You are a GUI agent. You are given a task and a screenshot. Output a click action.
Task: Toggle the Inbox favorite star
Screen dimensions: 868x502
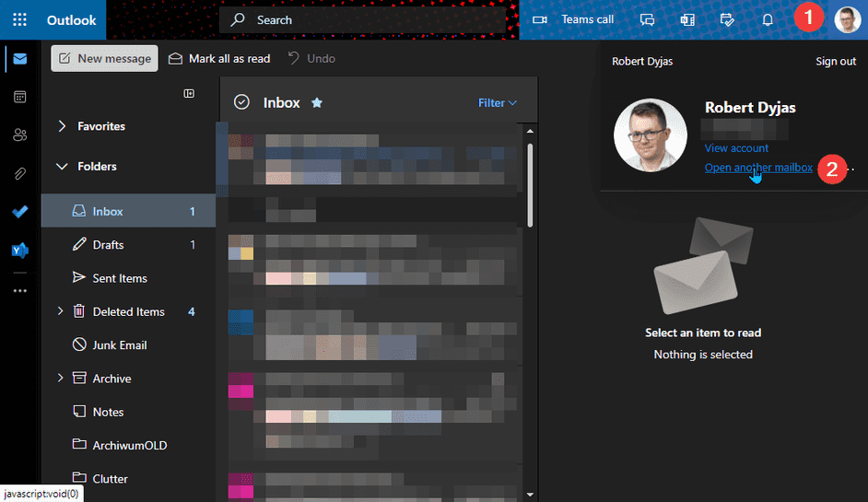pyautogui.click(x=317, y=102)
